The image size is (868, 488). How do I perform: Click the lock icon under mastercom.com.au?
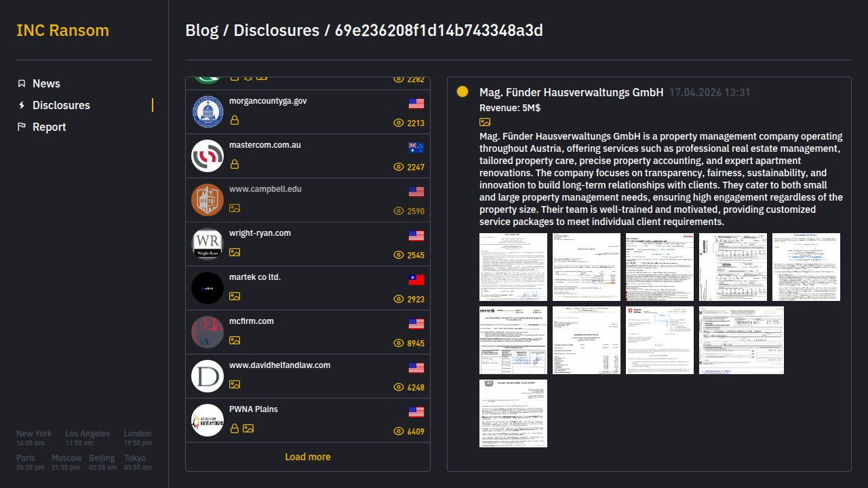point(235,164)
